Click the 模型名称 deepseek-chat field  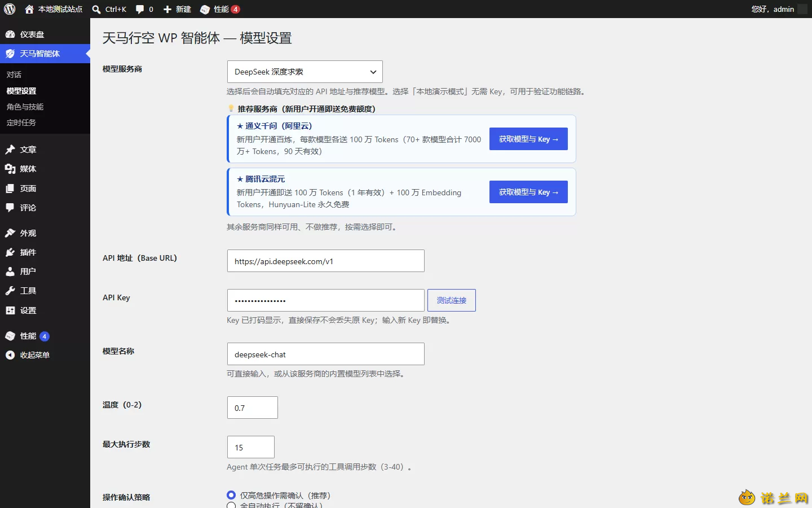pyautogui.click(x=326, y=354)
